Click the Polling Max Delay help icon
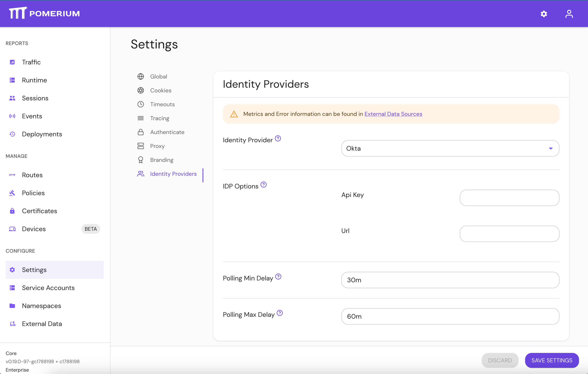This screenshot has height=374, width=588. (x=280, y=313)
